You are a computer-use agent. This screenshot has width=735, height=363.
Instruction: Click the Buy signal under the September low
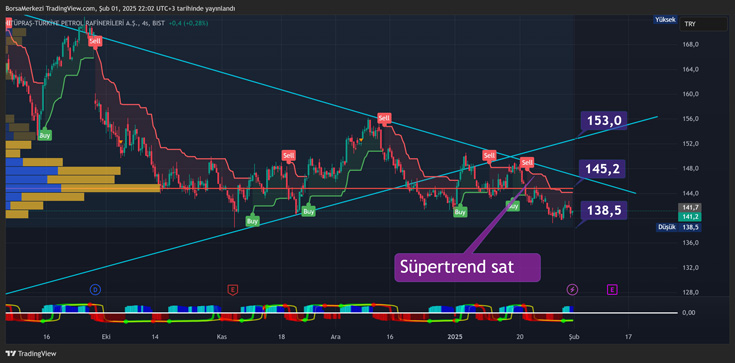(45, 135)
